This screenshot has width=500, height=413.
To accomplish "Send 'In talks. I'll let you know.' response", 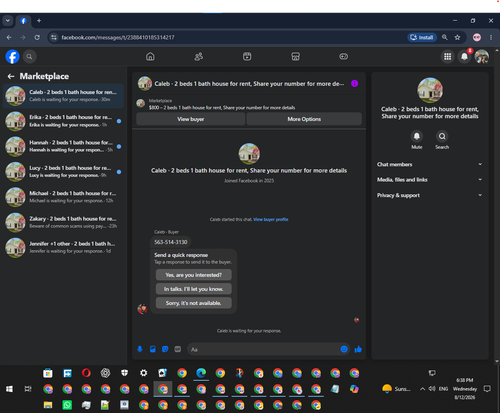I will (x=194, y=289).
